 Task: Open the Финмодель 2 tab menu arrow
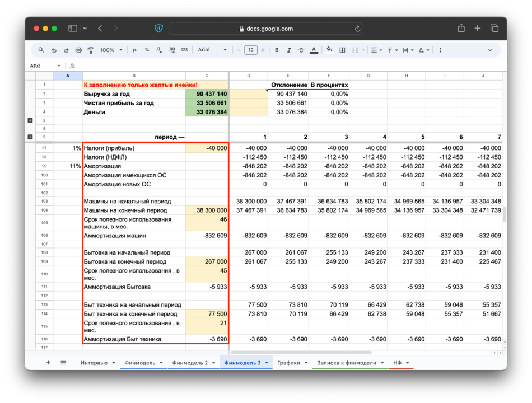click(x=213, y=363)
